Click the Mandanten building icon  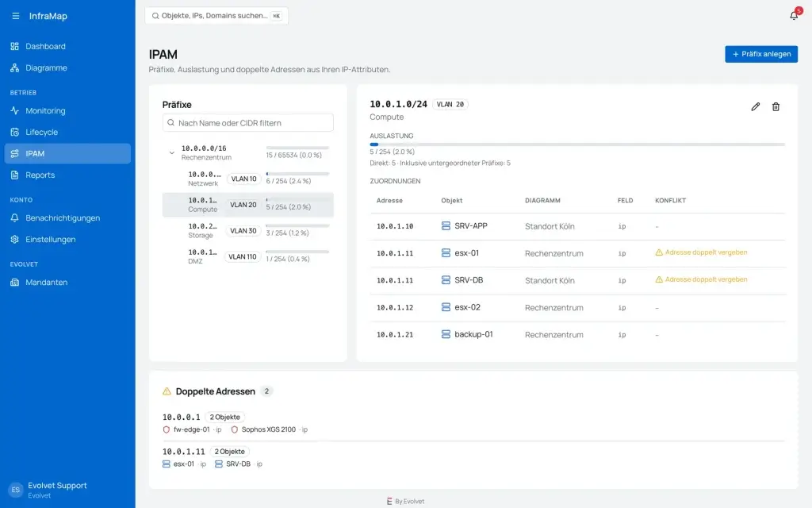[14, 283]
